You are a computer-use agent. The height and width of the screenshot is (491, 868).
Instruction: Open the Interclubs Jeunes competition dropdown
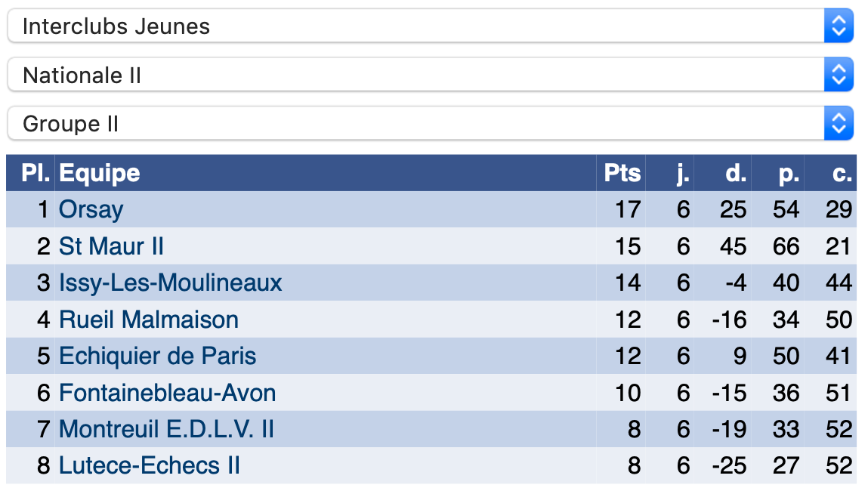click(x=430, y=26)
